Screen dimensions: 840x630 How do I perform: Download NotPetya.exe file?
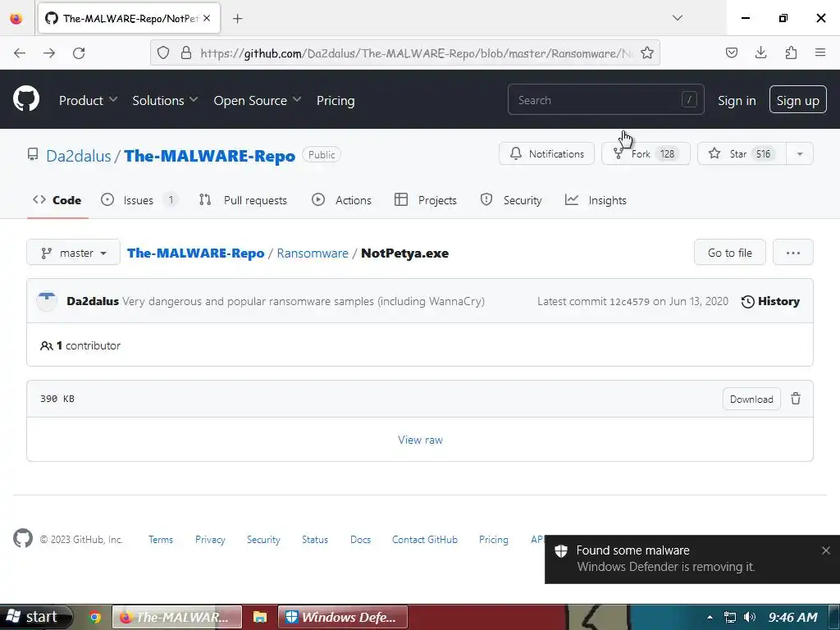pyautogui.click(x=751, y=399)
